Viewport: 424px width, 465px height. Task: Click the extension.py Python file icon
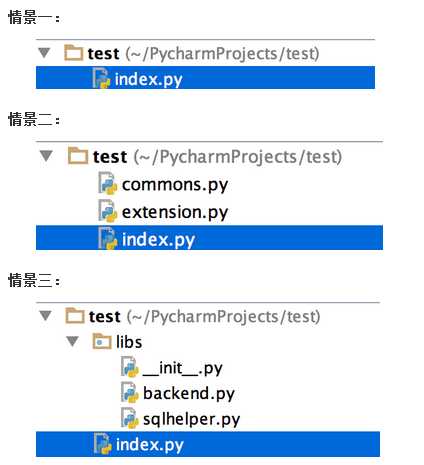[108, 211]
